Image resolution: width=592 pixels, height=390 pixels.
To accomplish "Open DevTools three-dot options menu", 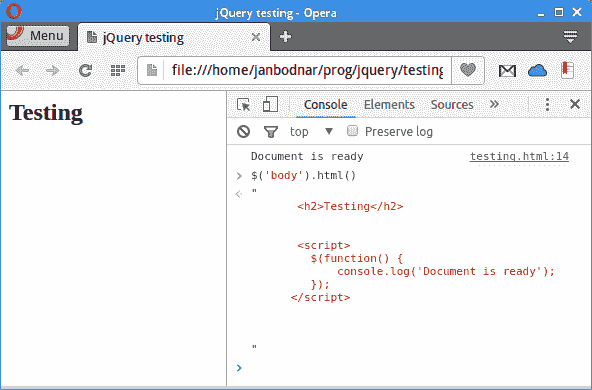I will click(x=547, y=105).
